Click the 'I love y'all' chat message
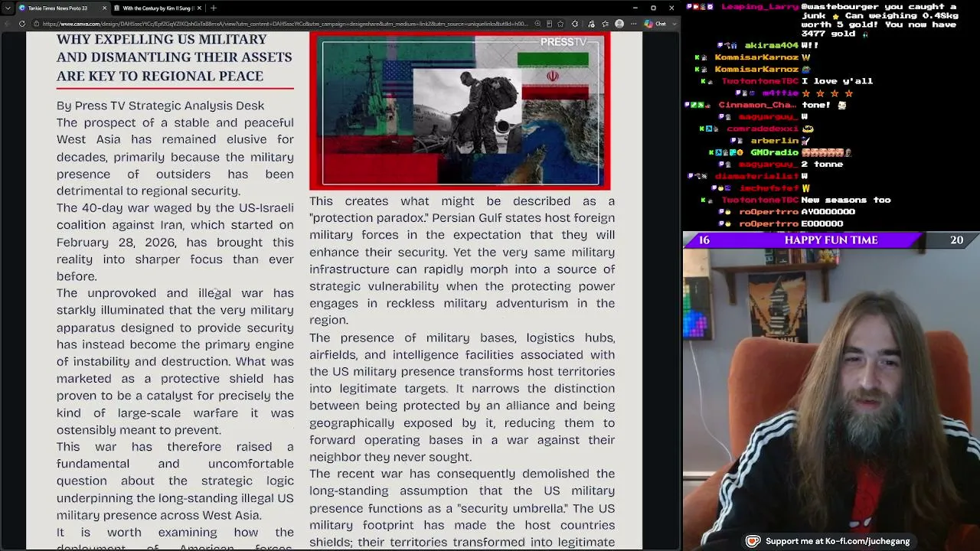The height and width of the screenshot is (551, 980). click(837, 81)
